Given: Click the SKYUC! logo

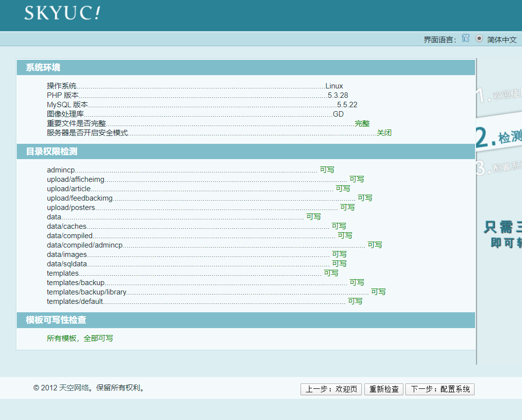Looking at the screenshot, I should [x=62, y=13].
